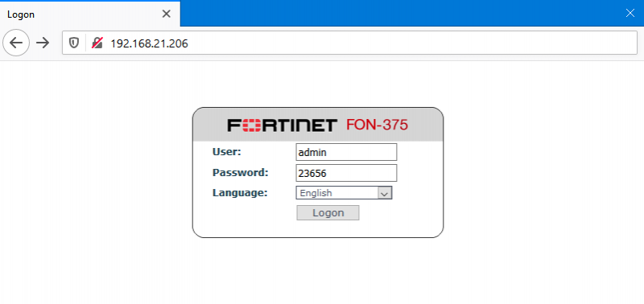Click the Language: label
The image size is (644, 304).
pyautogui.click(x=240, y=193)
